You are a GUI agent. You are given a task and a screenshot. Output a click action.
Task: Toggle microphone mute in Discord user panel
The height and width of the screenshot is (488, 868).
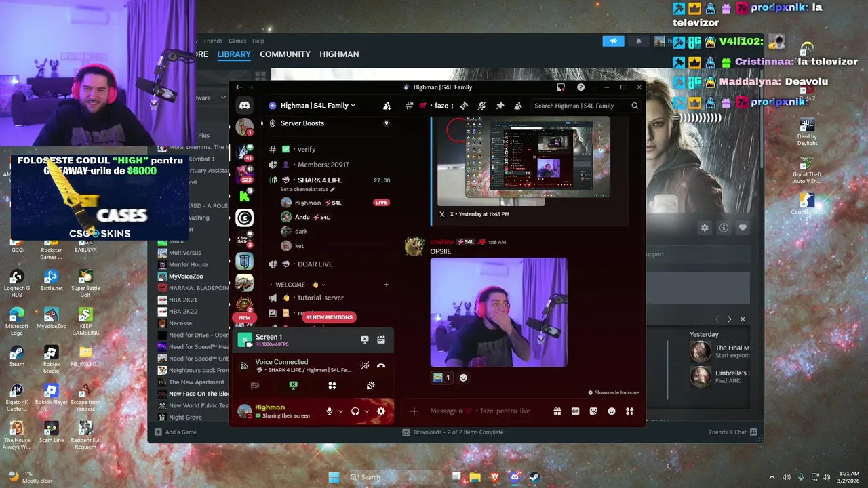tap(330, 411)
